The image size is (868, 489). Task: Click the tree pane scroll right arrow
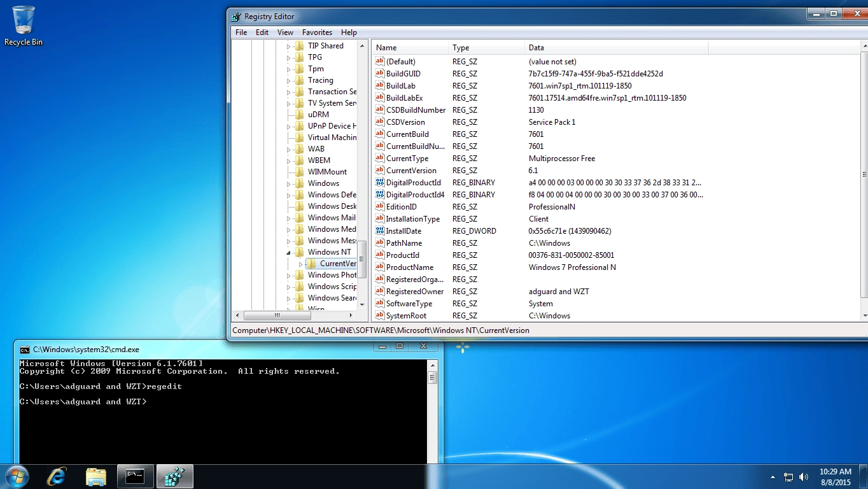[x=351, y=315]
